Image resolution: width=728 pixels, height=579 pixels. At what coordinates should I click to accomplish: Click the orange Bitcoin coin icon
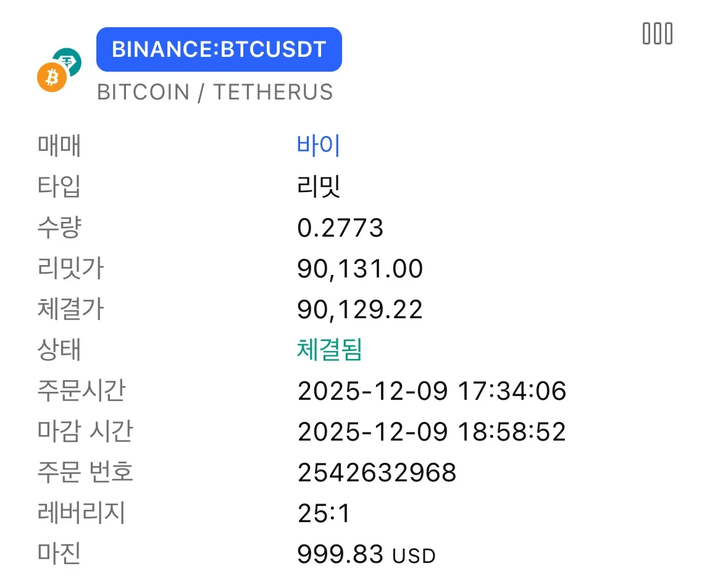[51, 78]
